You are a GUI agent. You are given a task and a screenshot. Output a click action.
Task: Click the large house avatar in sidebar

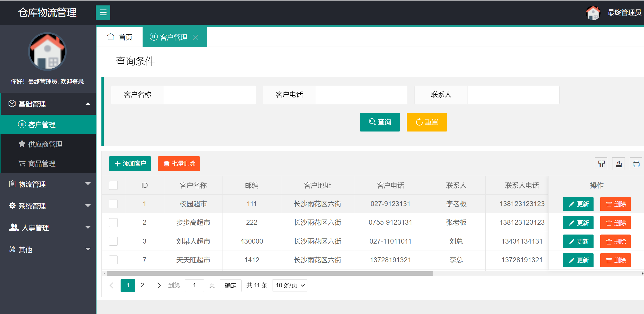47,52
